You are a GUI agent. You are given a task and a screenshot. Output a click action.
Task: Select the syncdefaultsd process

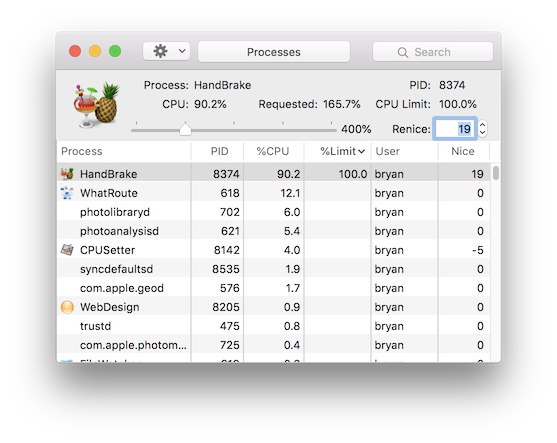pyautogui.click(x=117, y=269)
